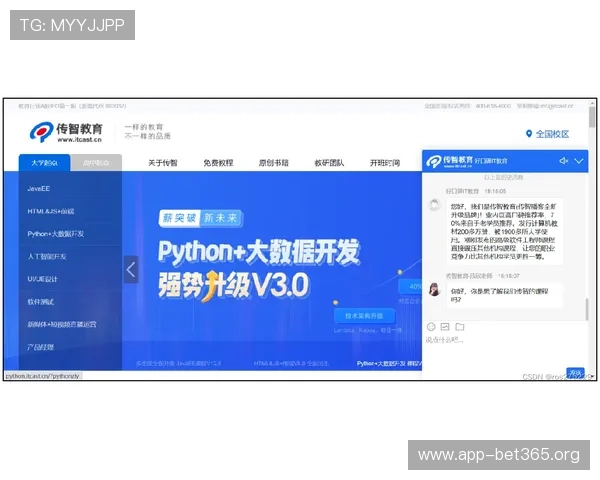Click the first chat welcome message bubble

click(504, 231)
